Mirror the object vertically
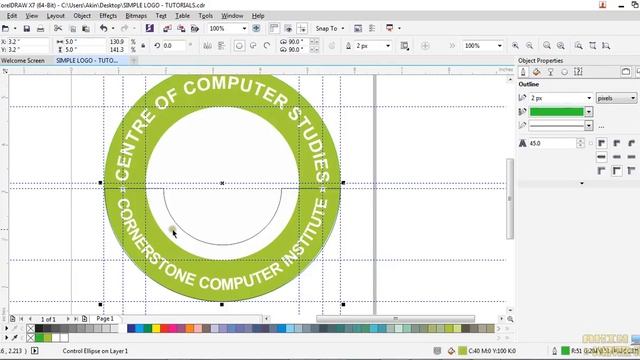 [x=221, y=46]
